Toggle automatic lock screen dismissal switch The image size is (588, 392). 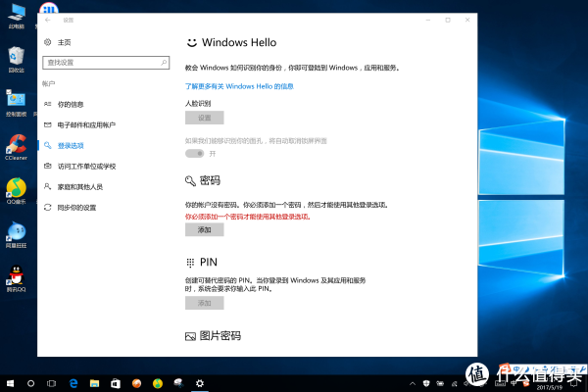pyautogui.click(x=195, y=154)
